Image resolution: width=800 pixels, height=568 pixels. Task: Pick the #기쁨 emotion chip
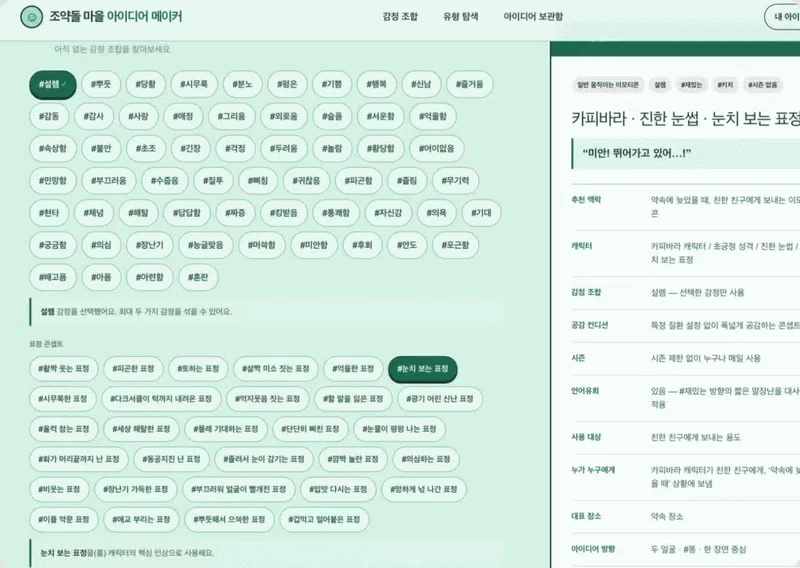pos(332,84)
